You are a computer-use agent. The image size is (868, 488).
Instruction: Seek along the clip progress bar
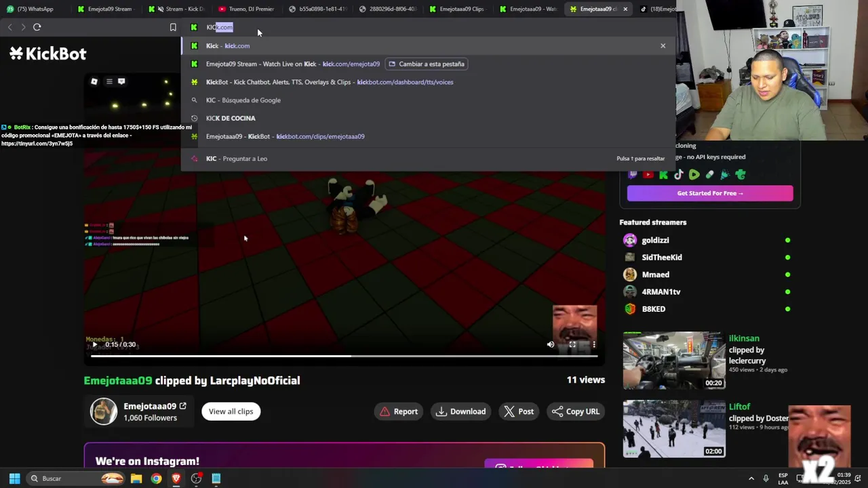(344, 357)
